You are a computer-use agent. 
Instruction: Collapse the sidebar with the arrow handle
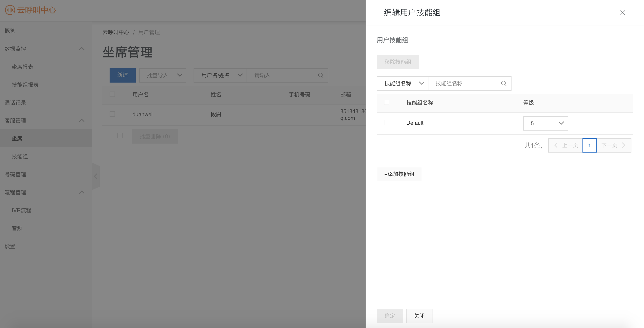pos(95,176)
